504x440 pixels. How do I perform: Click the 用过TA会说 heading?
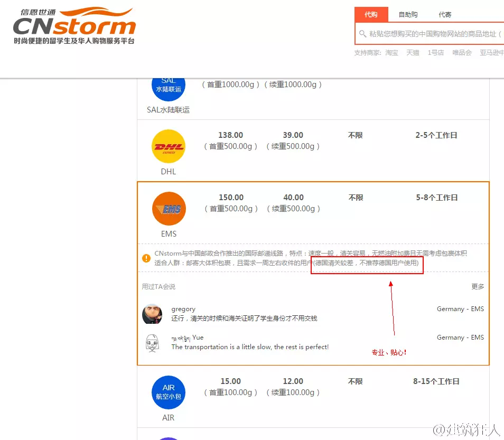tap(158, 286)
